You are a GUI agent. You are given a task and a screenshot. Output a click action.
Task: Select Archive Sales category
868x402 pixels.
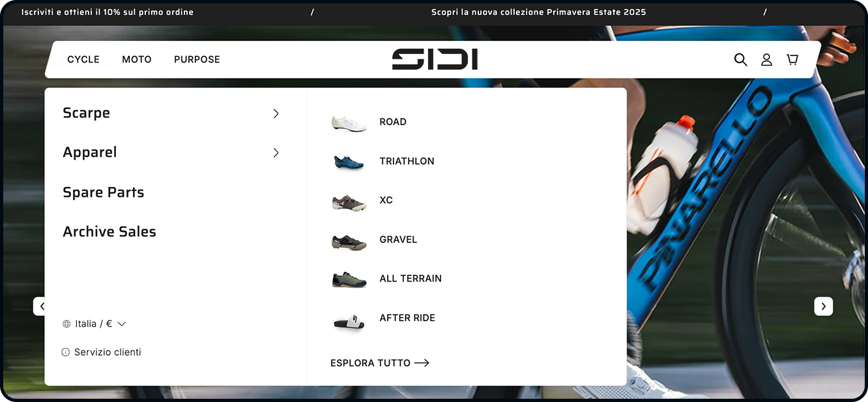tap(109, 231)
